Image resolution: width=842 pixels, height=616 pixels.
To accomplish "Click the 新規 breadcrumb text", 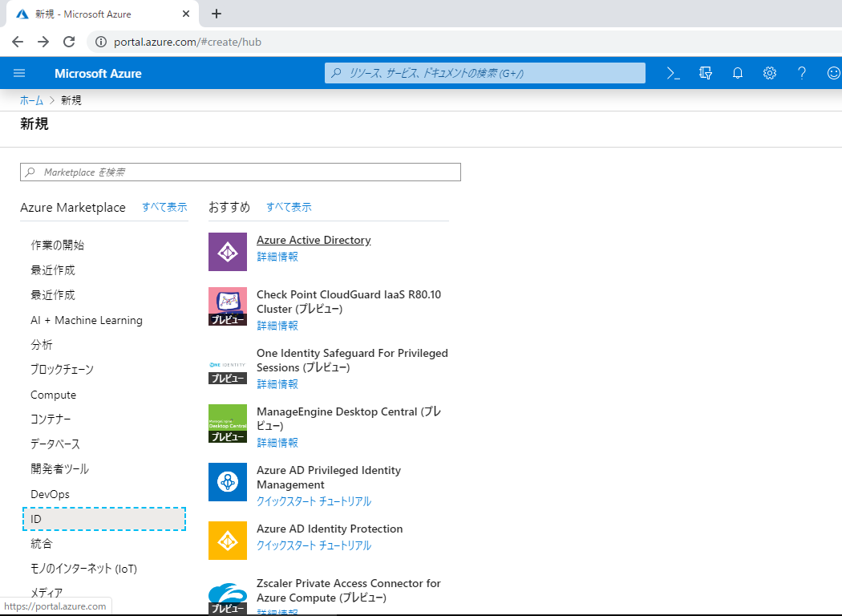I will tap(71, 100).
